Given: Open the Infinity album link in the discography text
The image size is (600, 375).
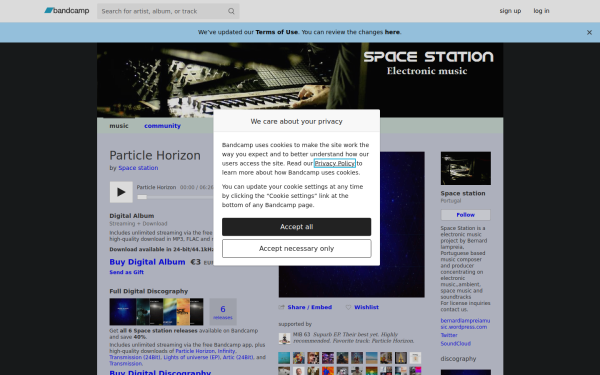Looking at the screenshot, I should pyautogui.click(x=226, y=351).
